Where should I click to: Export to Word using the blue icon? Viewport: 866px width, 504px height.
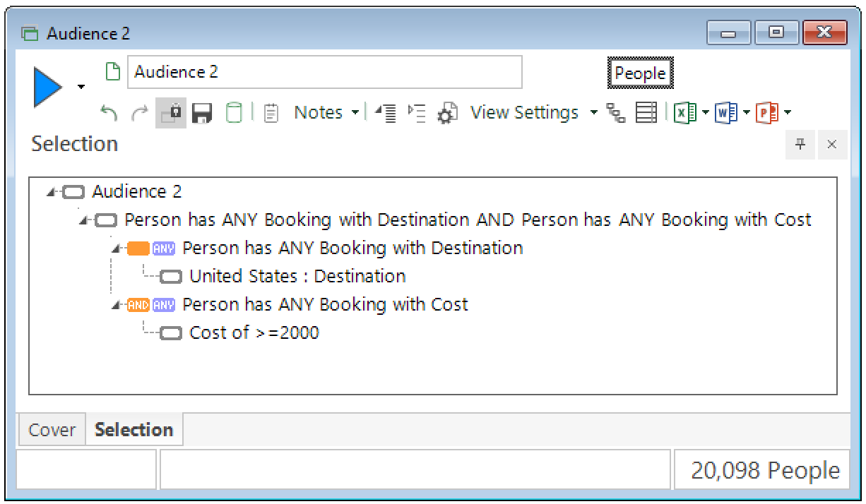[723, 113]
